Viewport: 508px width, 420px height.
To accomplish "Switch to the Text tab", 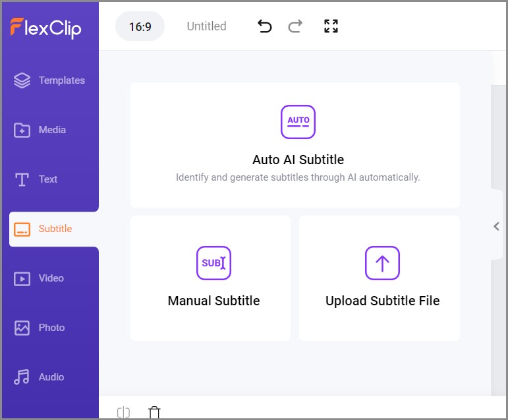I will 36,179.
